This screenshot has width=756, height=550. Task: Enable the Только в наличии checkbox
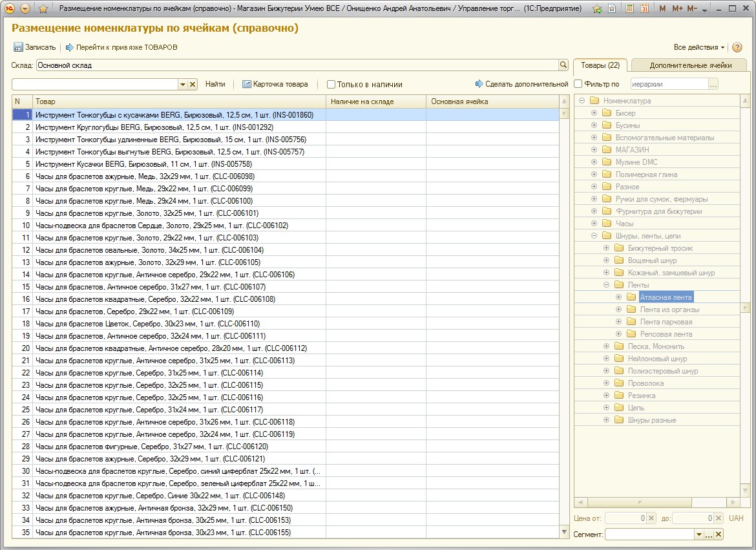(331, 84)
